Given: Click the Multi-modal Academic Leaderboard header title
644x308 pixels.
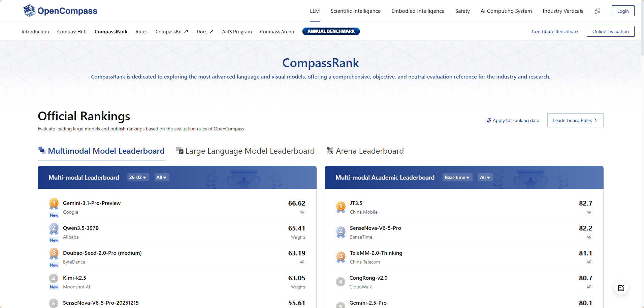Looking at the screenshot, I should 385,177.
